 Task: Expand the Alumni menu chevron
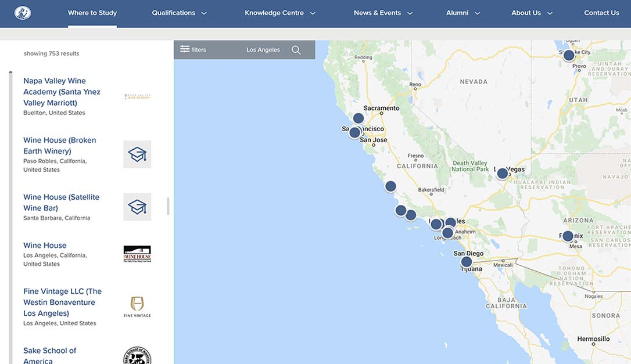pyautogui.click(x=478, y=13)
